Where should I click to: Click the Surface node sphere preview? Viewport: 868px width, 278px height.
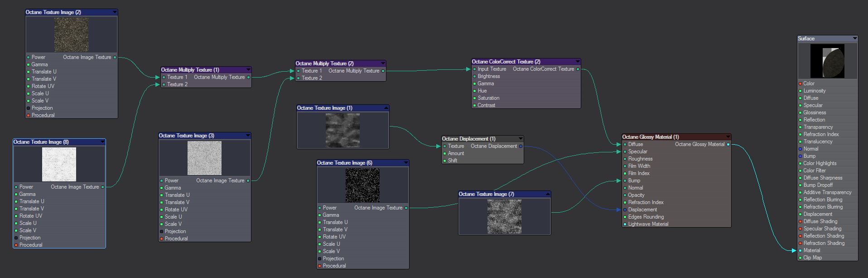point(827,61)
